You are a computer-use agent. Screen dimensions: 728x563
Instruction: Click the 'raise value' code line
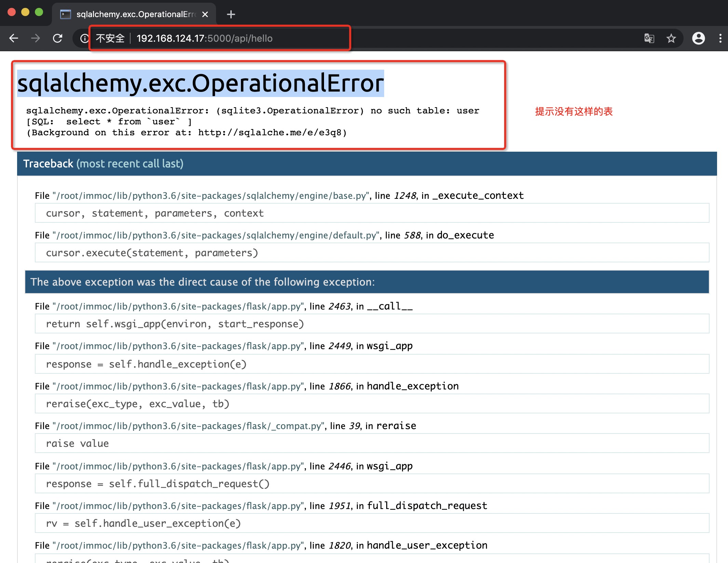pyautogui.click(x=372, y=443)
